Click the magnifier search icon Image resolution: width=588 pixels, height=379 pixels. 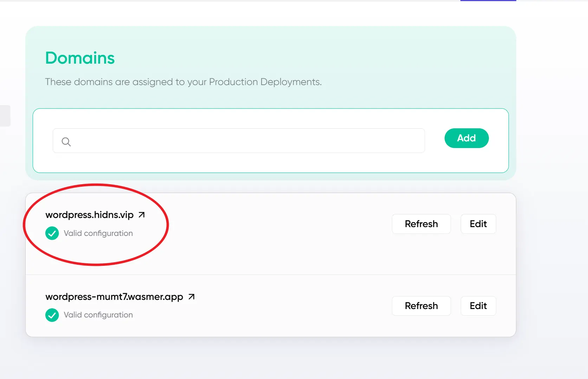66,142
